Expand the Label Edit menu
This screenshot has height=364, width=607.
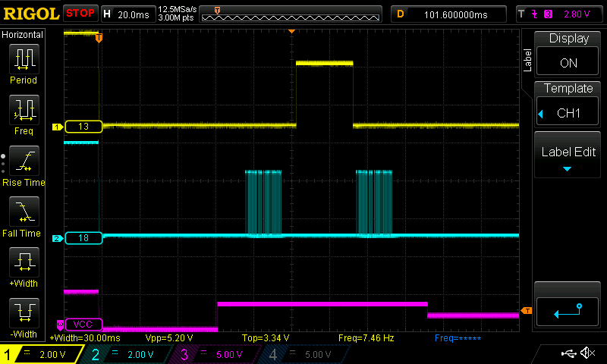tap(568, 157)
